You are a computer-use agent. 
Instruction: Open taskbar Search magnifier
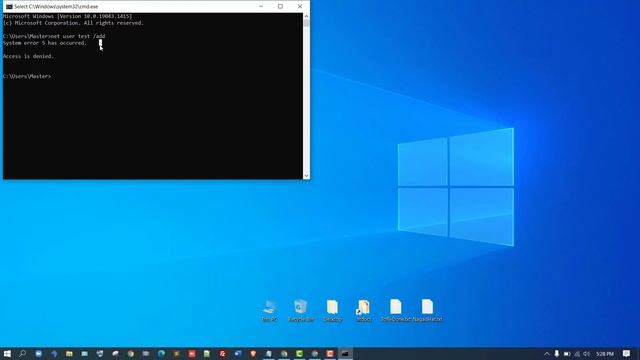(22, 353)
